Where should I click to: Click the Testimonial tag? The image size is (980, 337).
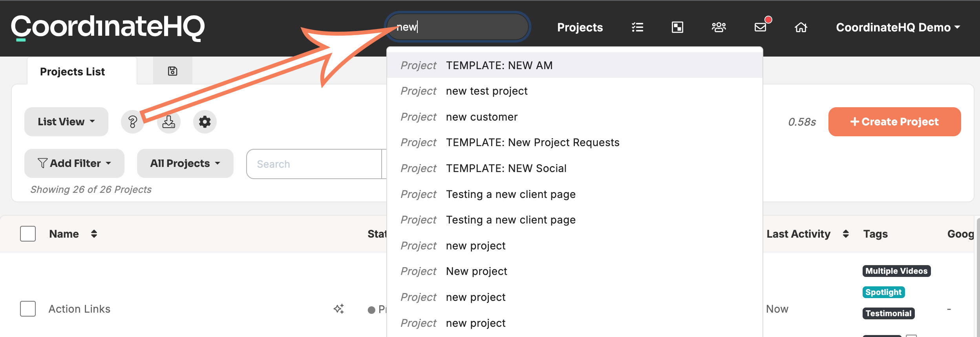pos(889,313)
